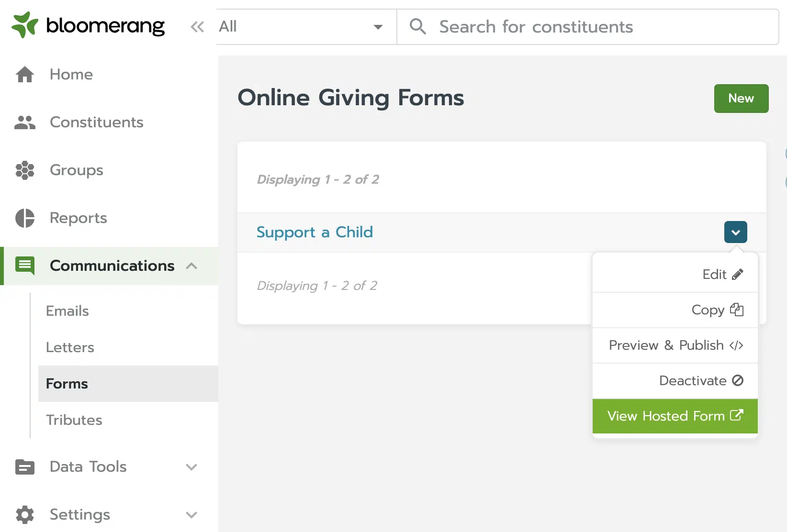Click the Settings gear icon
The height and width of the screenshot is (532, 787).
25,515
